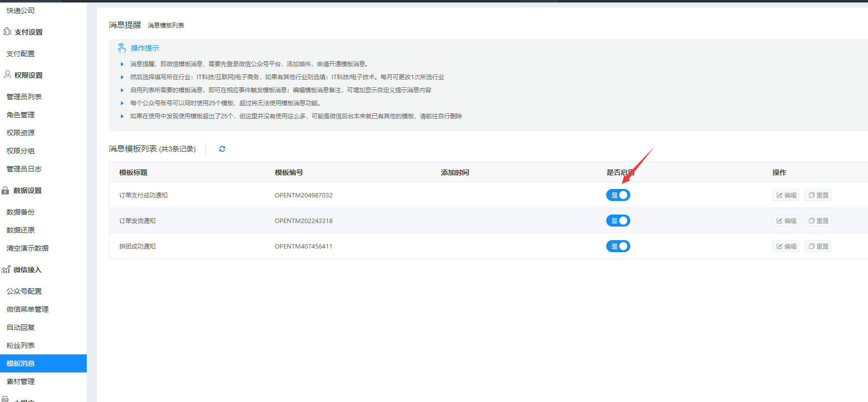Screen dimensions: 868x402
Task: Click the 支付设置 section icon
Action: [7, 32]
